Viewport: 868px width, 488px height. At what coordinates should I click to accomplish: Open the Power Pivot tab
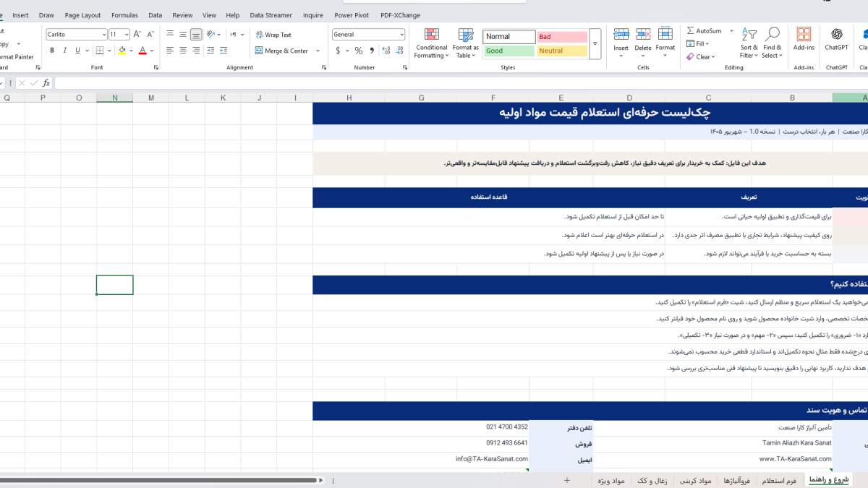coord(352,15)
